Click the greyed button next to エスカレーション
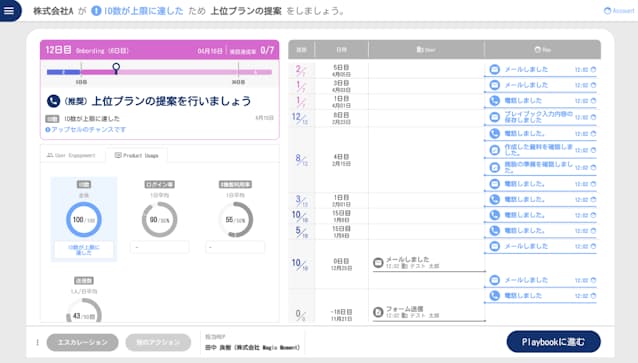638x363 pixels. pyautogui.click(x=158, y=342)
